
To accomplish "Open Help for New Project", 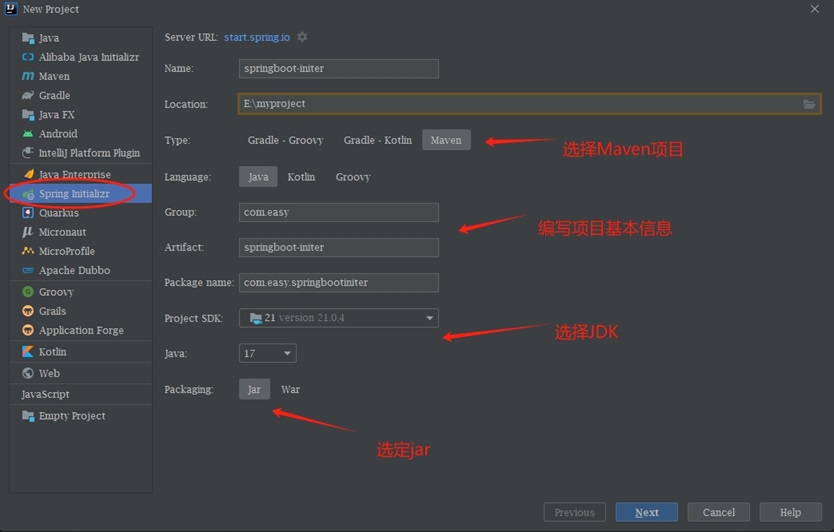I will (x=790, y=512).
